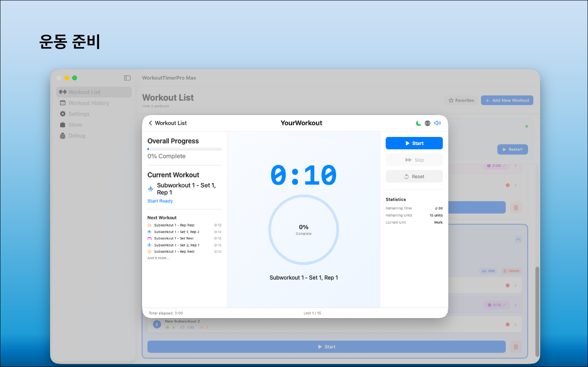Click the Store bag icon

coord(63,125)
